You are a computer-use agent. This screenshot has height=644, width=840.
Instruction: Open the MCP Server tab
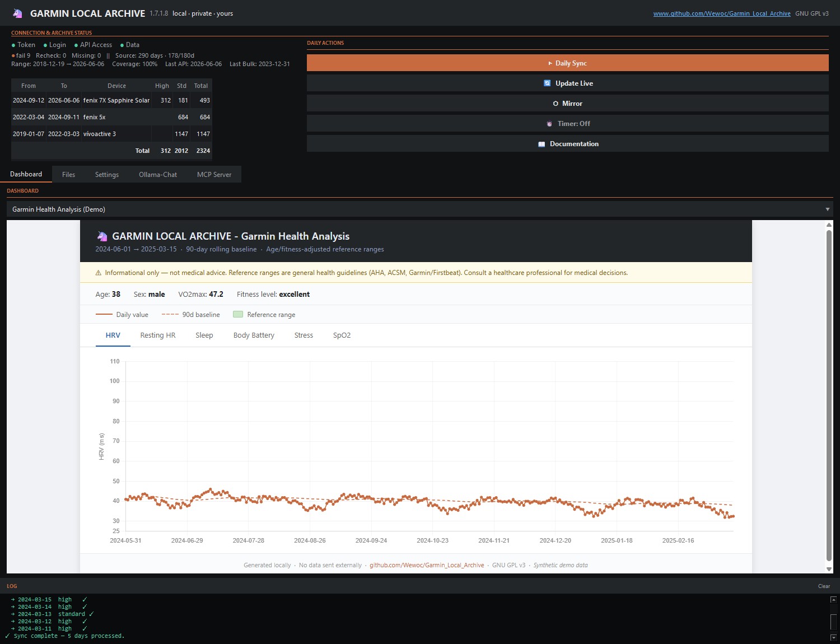click(214, 175)
